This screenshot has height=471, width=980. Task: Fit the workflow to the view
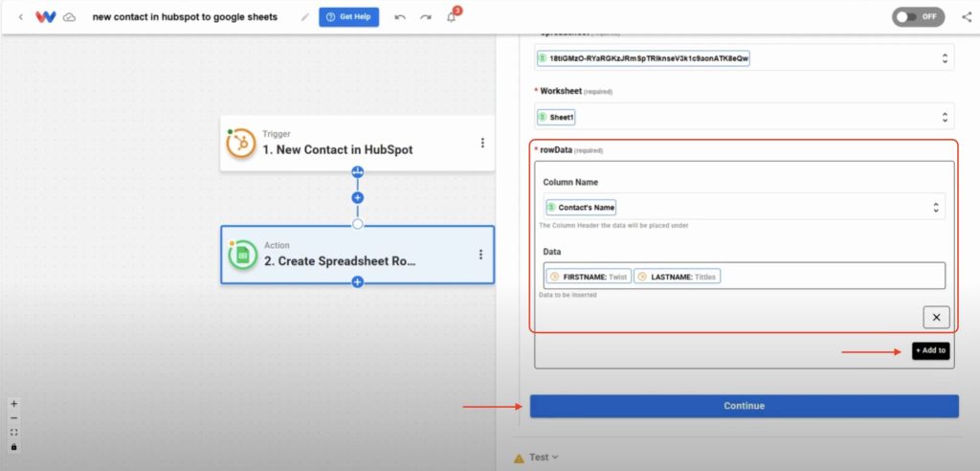tap(13, 432)
